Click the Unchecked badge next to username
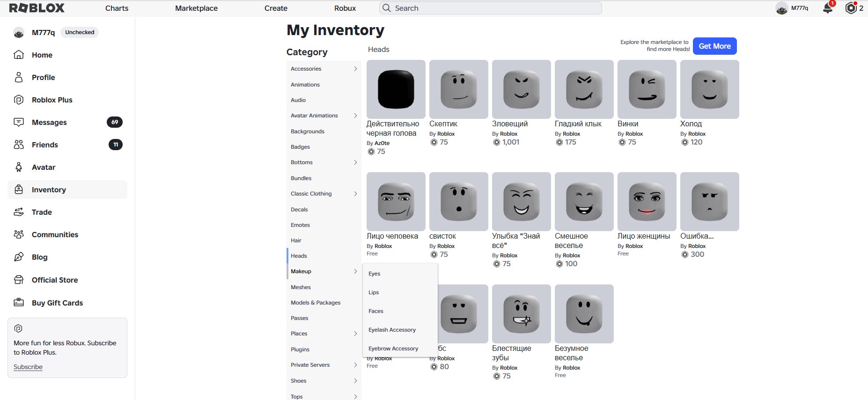 (x=80, y=32)
